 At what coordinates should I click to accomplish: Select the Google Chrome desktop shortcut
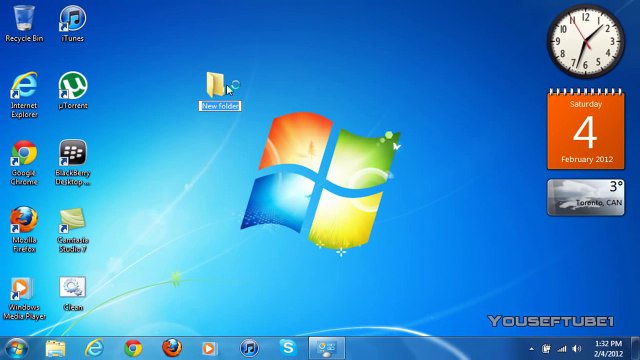(x=24, y=162)
